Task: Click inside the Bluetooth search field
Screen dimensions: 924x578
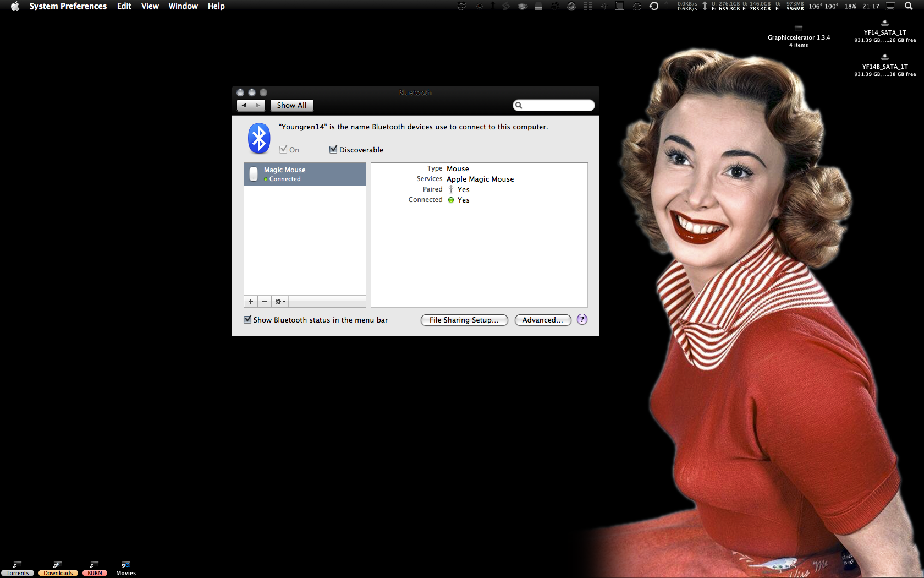Action: pos(554,105)
